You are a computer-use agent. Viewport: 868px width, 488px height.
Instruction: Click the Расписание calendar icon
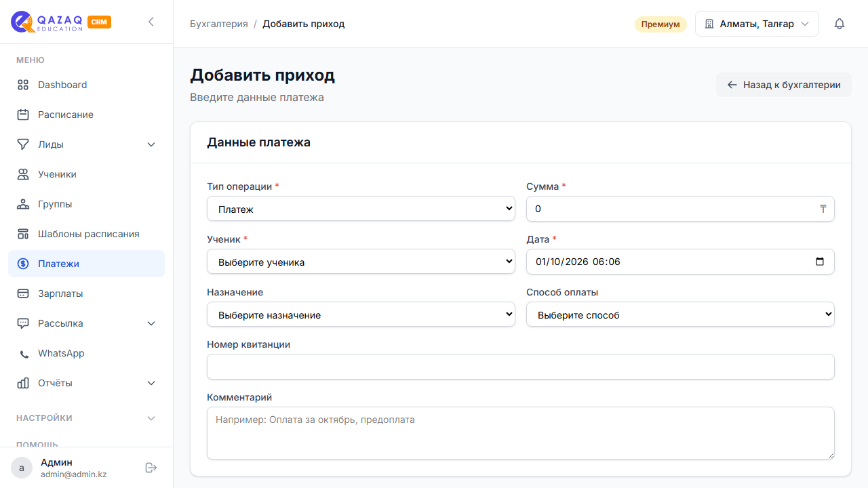coord(23,115)
